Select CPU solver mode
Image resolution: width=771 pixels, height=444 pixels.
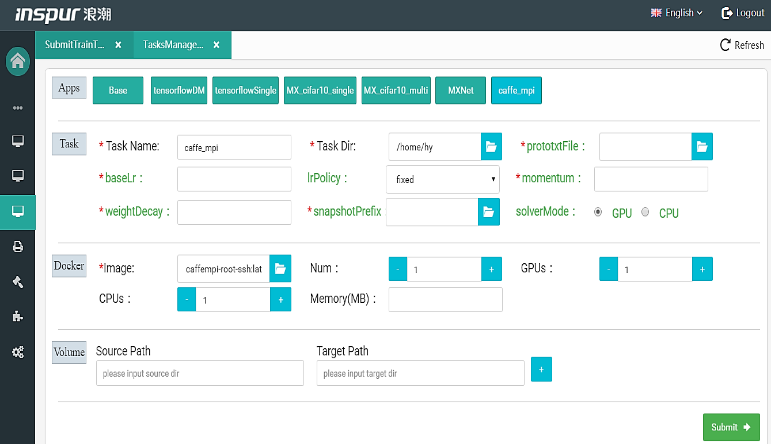pos(645,212)
